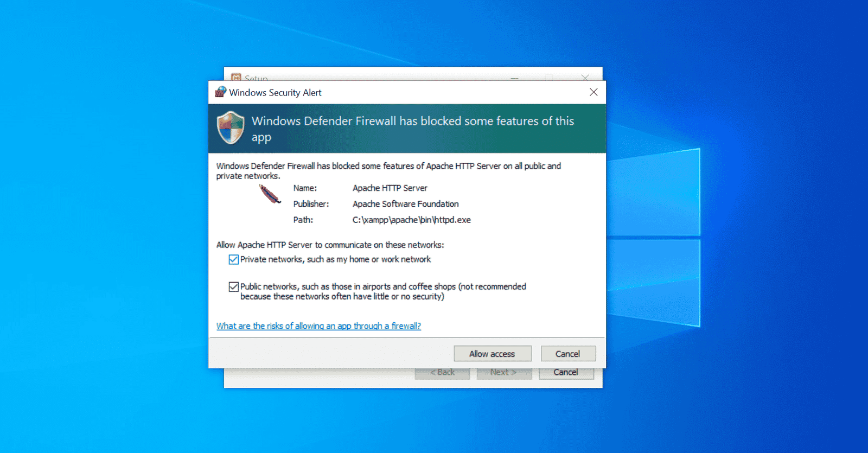Click the publisher text Apache Software Foundation

pos(406,204)
